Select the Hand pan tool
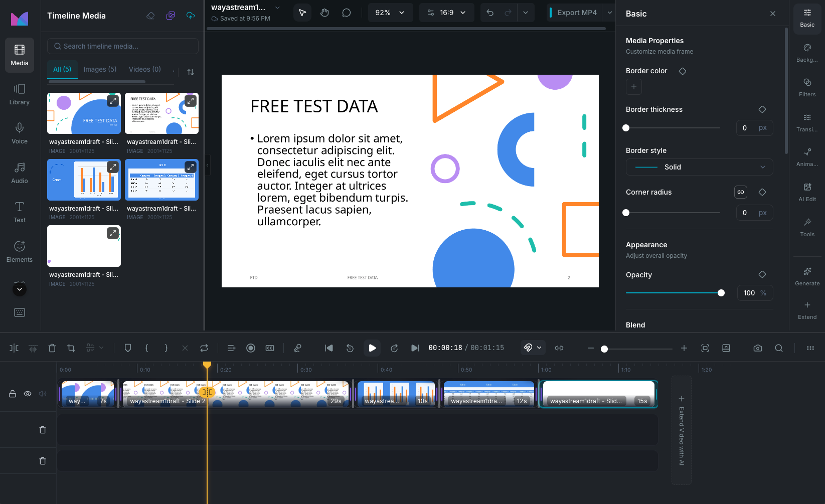Image resolution: width=825 pixels, height=504 pixels. click(324, 13)
